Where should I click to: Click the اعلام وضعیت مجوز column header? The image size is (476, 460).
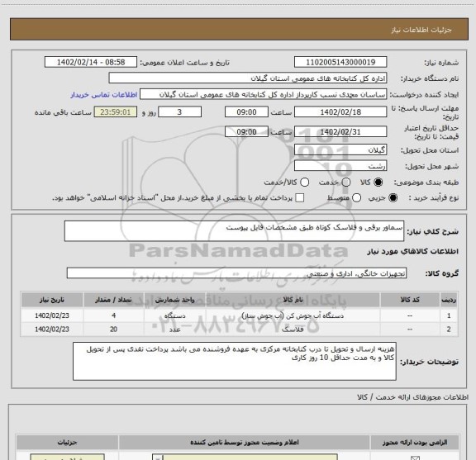[x=245, y=443]
